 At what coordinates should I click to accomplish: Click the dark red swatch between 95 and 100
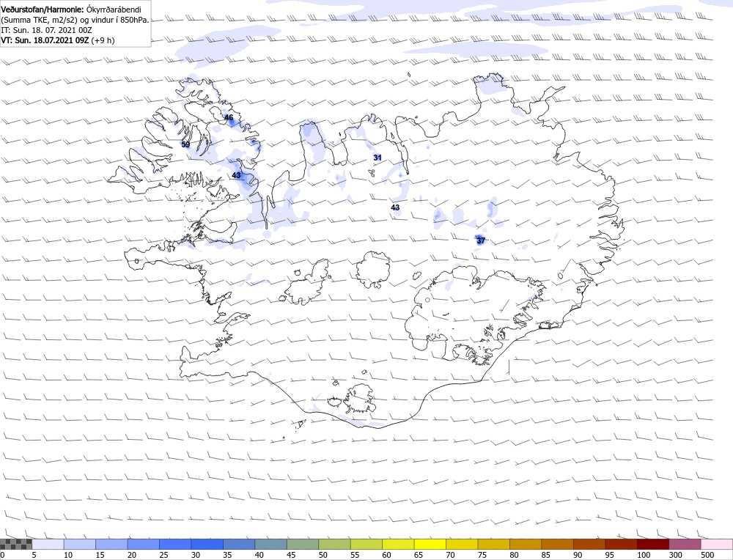tap(622, 544)
